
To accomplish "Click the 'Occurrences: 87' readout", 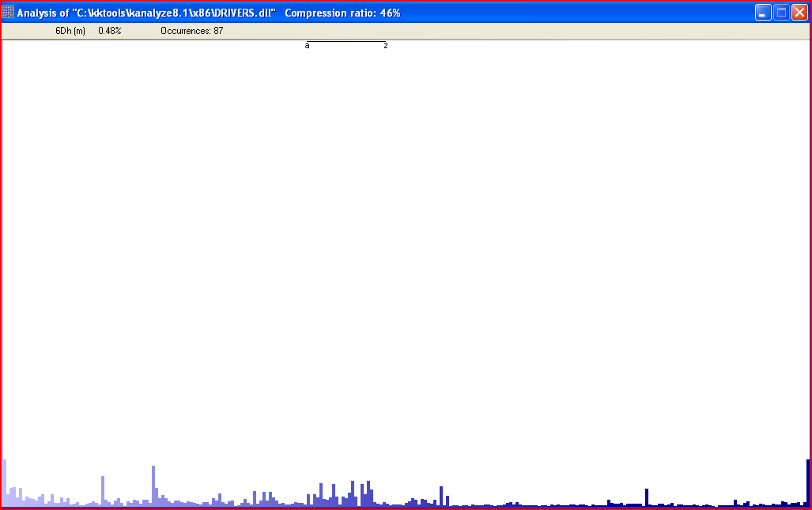I will [191, 31].
